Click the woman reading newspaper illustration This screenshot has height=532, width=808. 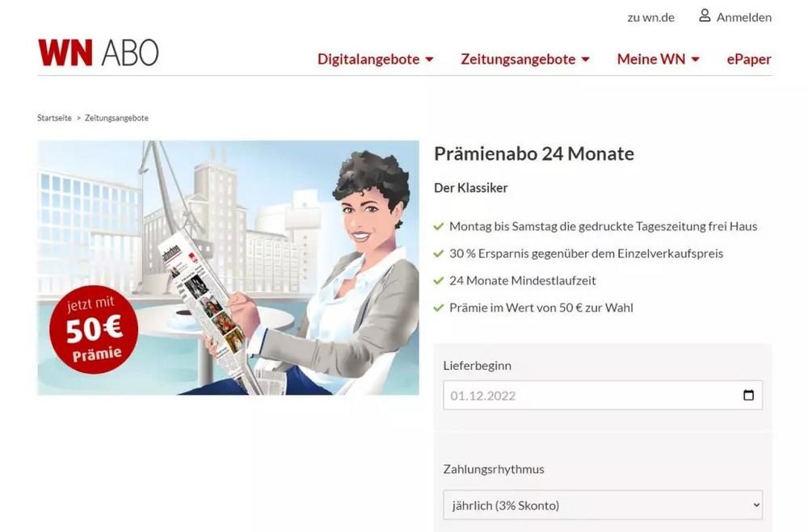pyautogui.click(x=229, y=268)
